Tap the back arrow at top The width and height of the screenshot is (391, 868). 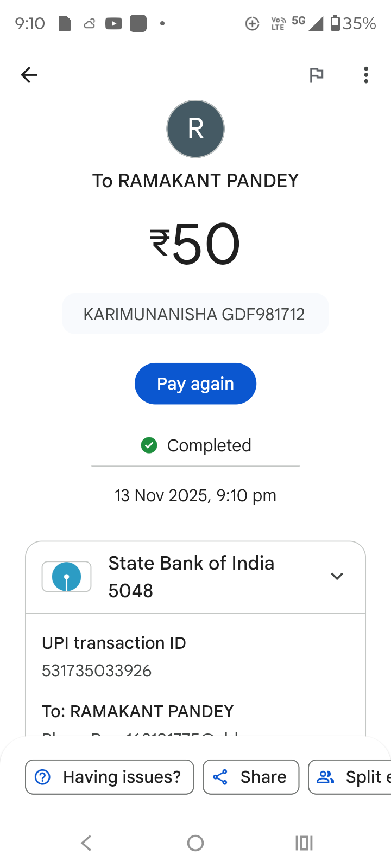click(x=29, y=75)
